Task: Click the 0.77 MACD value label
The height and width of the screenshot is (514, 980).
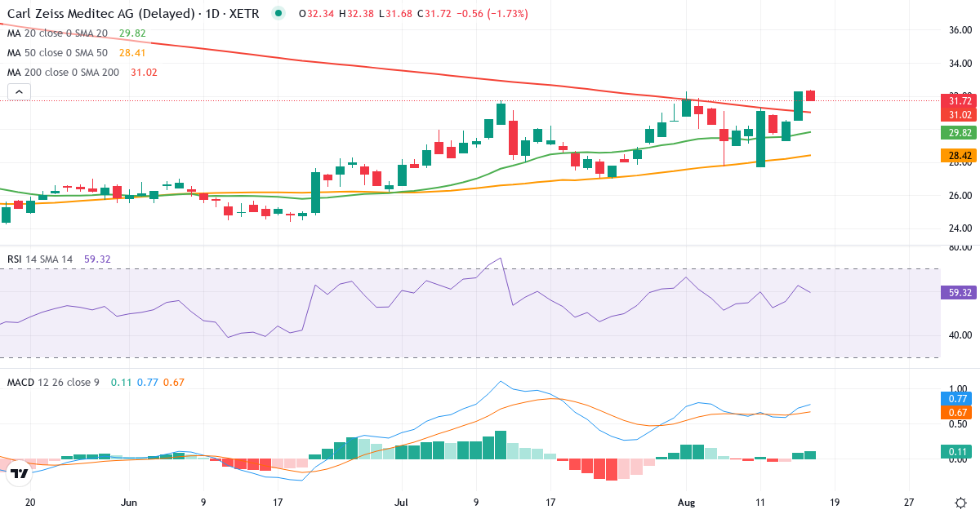Action: coord(956,399)
